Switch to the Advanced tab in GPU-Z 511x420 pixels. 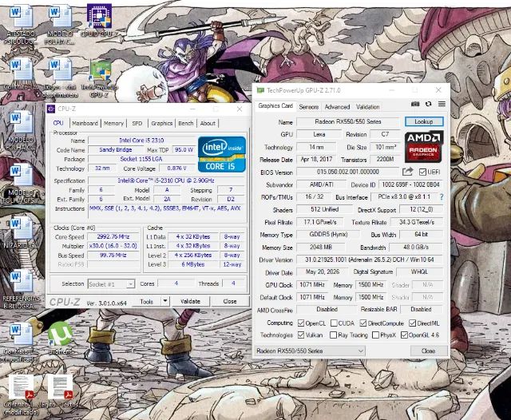pyautogui.click(x=337, y=107)
